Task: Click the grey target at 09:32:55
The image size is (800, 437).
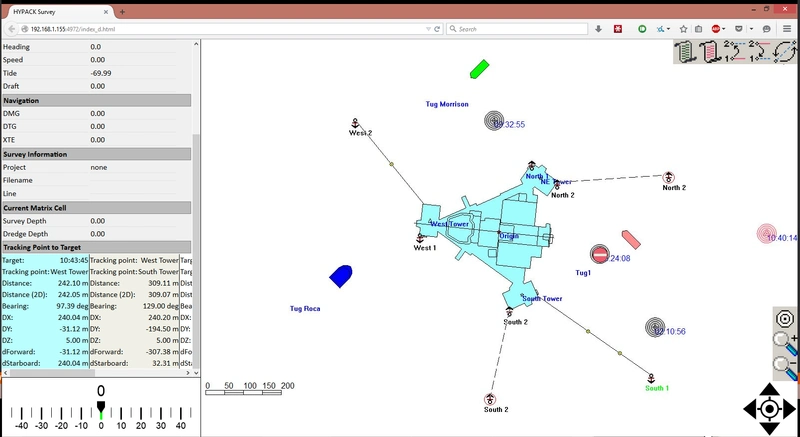Action: (x=494, y=121)
